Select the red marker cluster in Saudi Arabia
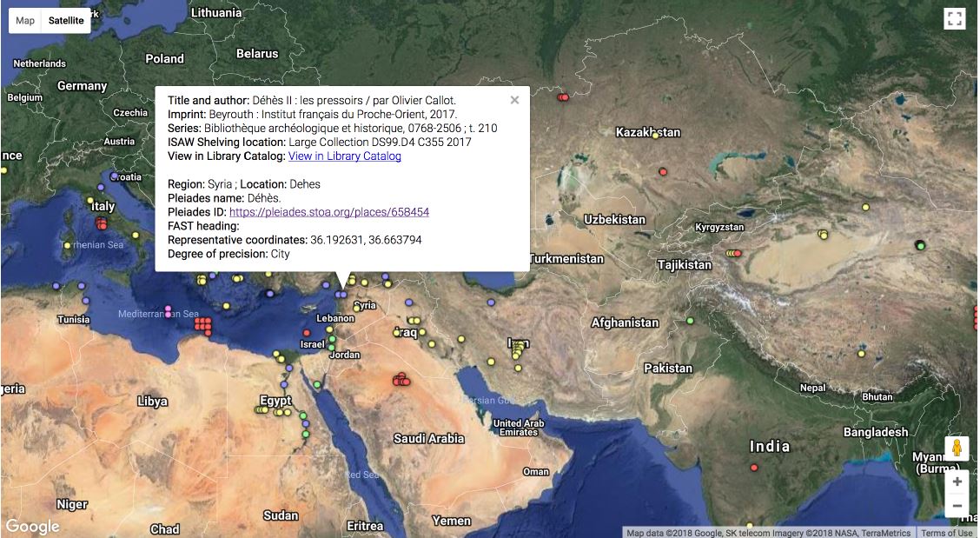Viewport: 980px width, 538px height. coord(401,380)
